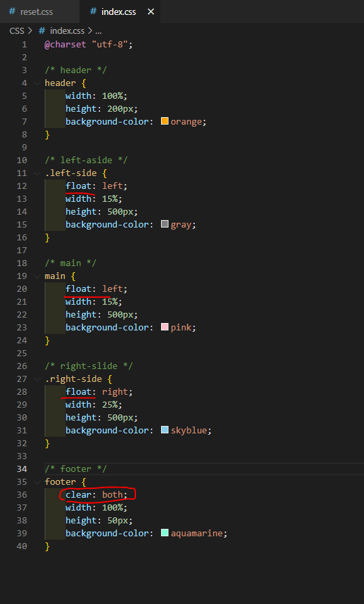Image resolution: width=364 pixels, height=604 pixels.
Task: Click the 'aquamarine' color value text
Action: point(197,533)
